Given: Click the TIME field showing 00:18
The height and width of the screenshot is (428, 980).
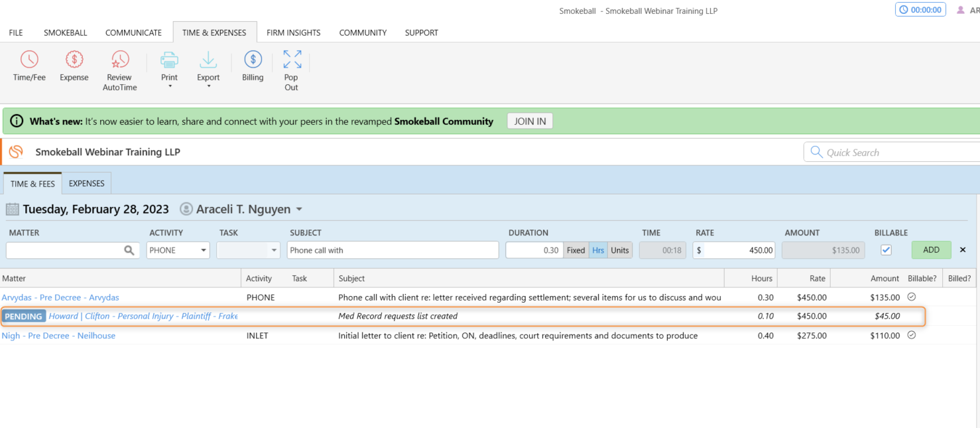Looking at the screenshot, I should 662,250.
